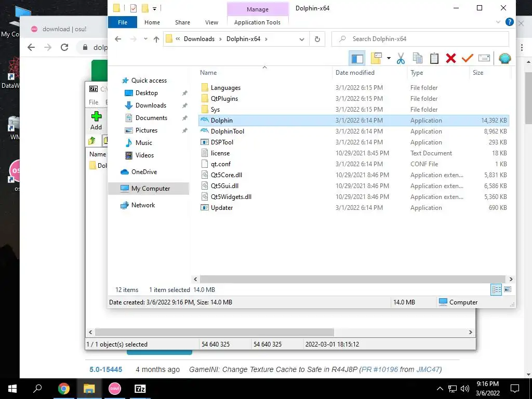Click Add button in 7-Zip window

click(96, 121)
